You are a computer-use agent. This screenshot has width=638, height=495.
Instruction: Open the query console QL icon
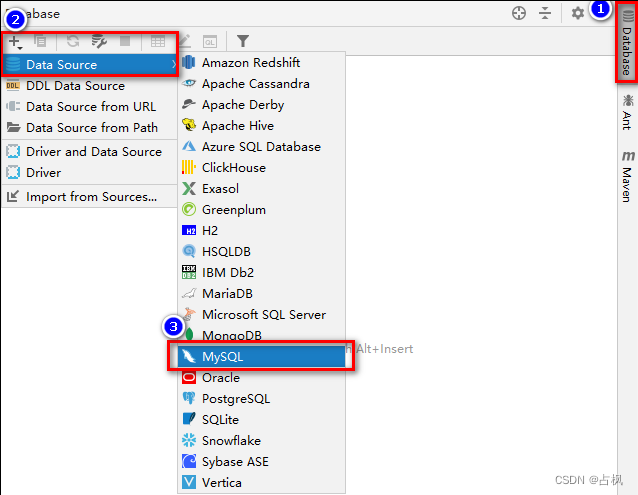click(x=210, y=41)
